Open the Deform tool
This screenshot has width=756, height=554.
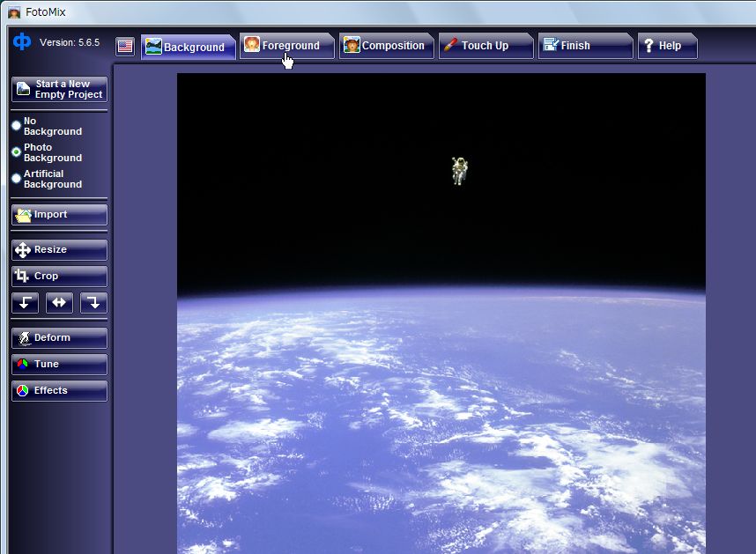coord(59,338)
